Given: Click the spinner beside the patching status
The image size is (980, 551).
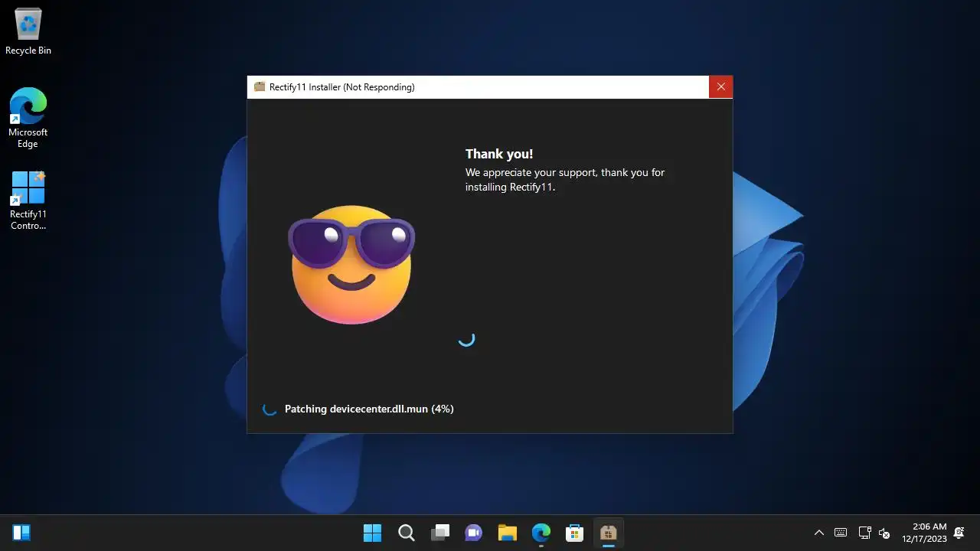Looking at the screenshot, I should [x=269, y=409].
